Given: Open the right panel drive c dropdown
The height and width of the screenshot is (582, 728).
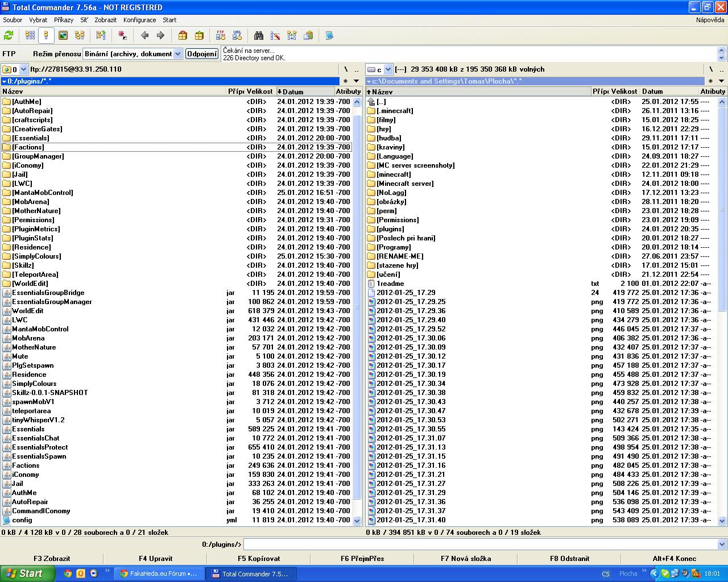Looking at the screenshot, I should (x=388, y=69).
